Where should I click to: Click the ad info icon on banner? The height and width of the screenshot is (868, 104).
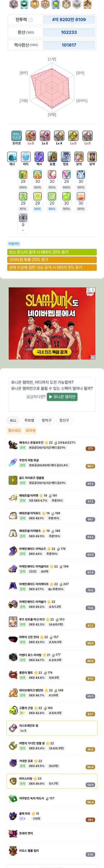point(88,289)
